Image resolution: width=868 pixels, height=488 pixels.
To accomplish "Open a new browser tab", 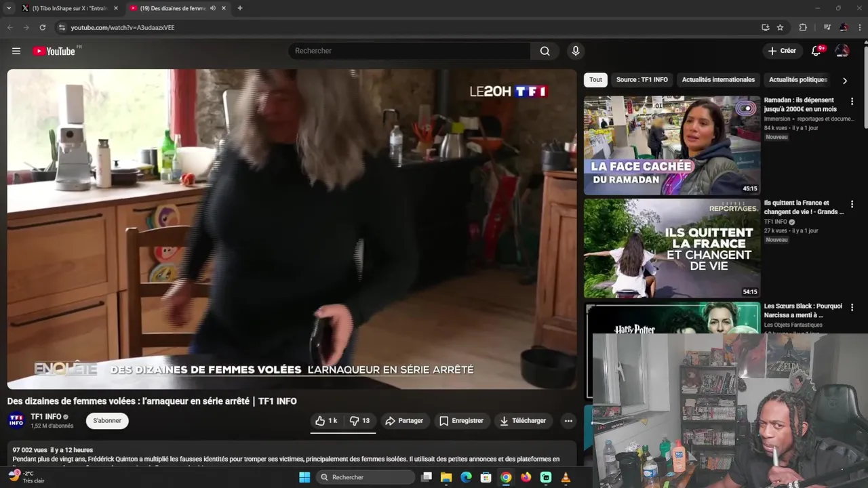I will (239, 8).
